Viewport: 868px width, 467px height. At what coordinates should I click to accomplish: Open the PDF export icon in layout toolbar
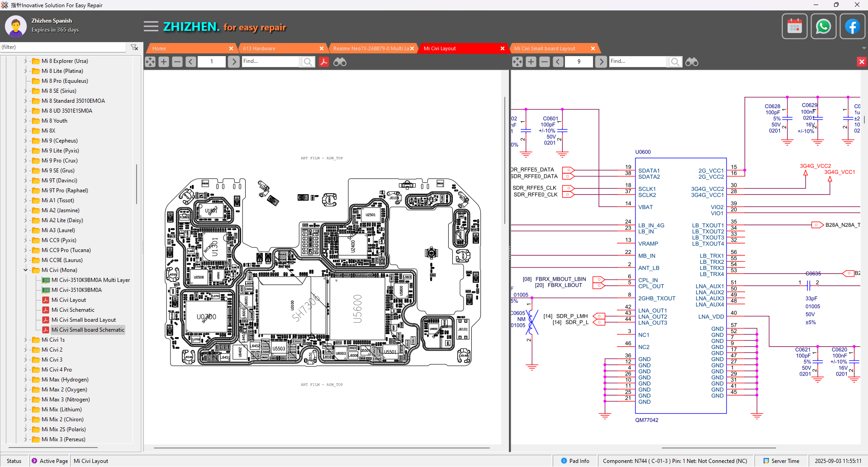(x=324, y=62)
